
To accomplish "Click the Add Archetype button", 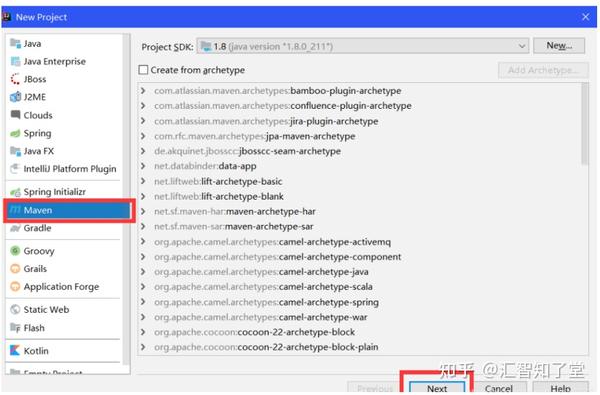I will 543,70.
